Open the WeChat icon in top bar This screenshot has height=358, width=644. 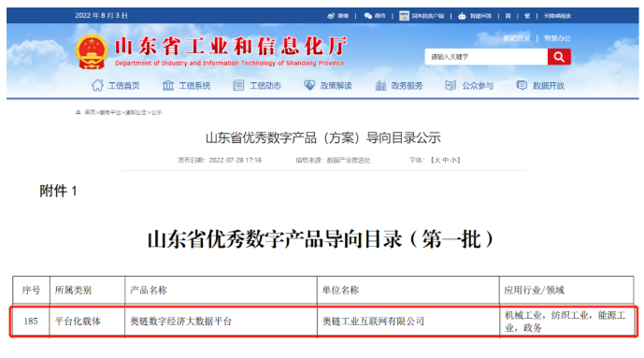click(368, 16)
